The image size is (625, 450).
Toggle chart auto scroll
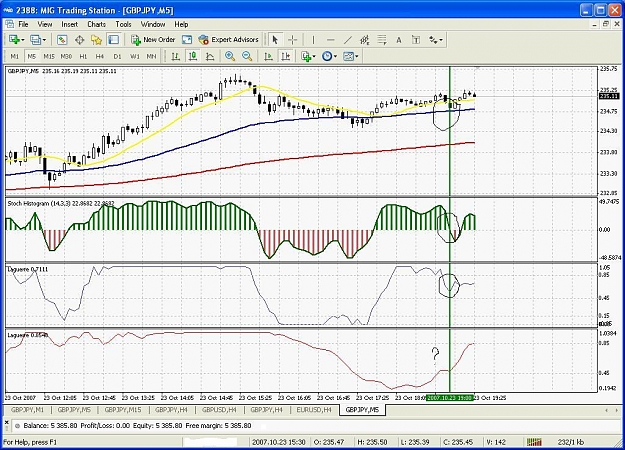coord(268,56)
